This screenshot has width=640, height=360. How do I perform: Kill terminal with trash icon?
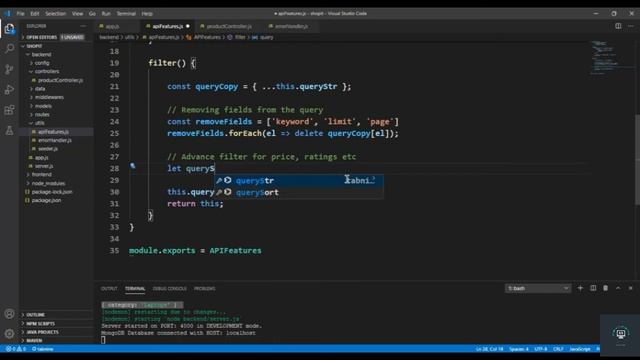coord(605,288)
